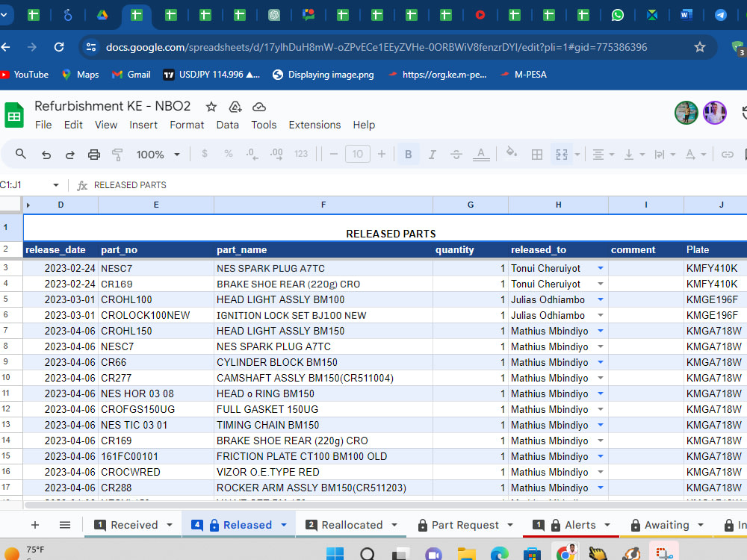Increase decimal places
This screenshot has width=747, height=560.
pos(276,154)
